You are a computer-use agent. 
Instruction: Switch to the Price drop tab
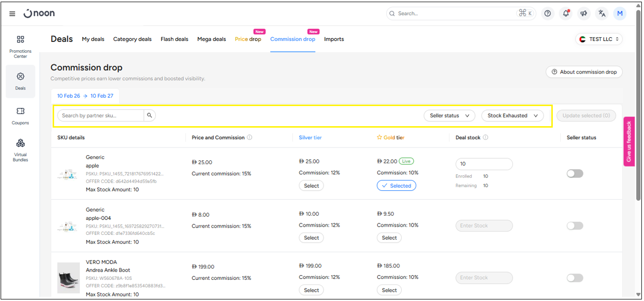(x=248, y=39)
